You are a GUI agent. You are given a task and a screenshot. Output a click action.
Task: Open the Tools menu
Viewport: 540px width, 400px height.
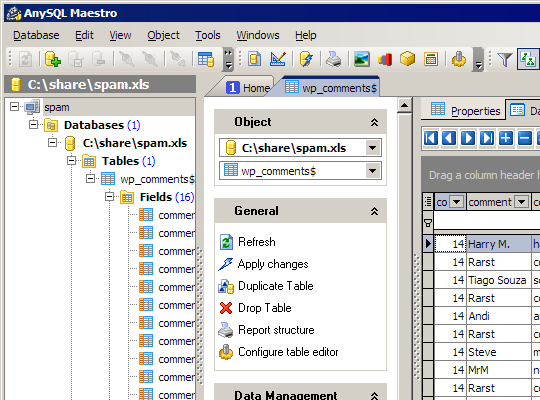click(x=208, y=35)
